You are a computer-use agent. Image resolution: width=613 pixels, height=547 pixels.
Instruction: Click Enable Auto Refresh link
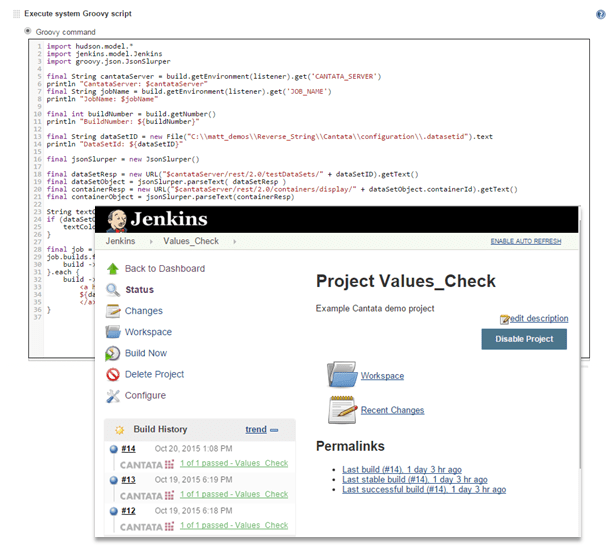coord(526,241)
